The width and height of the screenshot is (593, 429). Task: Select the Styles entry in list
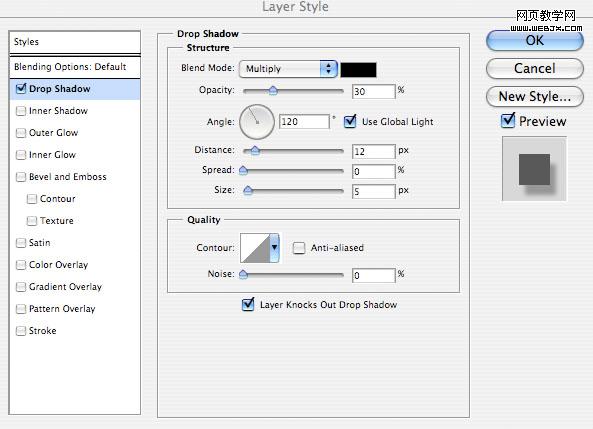click(x=75, y=42)
